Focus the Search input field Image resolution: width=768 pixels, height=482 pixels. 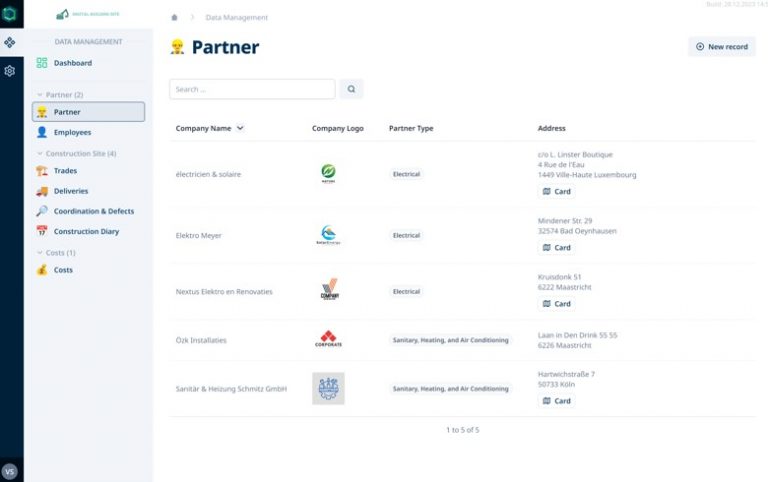point(252,89)
